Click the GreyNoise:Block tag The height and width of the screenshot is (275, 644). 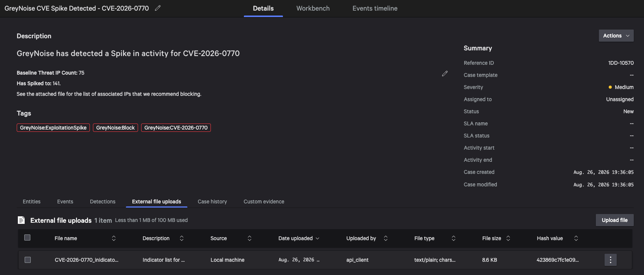click(x=115, y=128)
